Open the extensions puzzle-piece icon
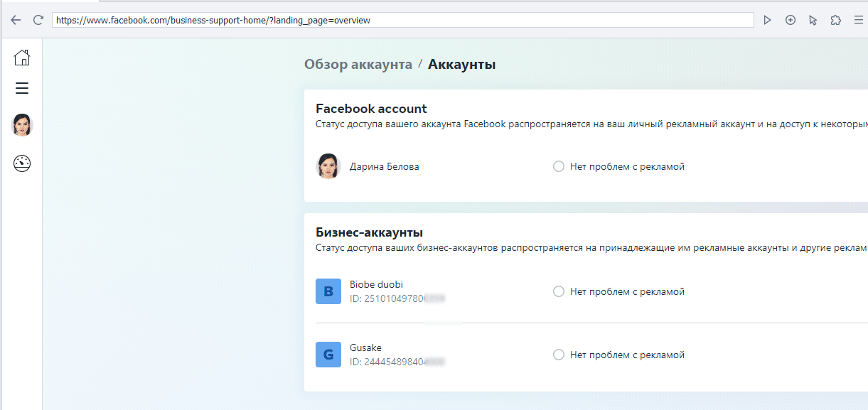The width and height of the screenshot is (868, 410). point(835,21)
